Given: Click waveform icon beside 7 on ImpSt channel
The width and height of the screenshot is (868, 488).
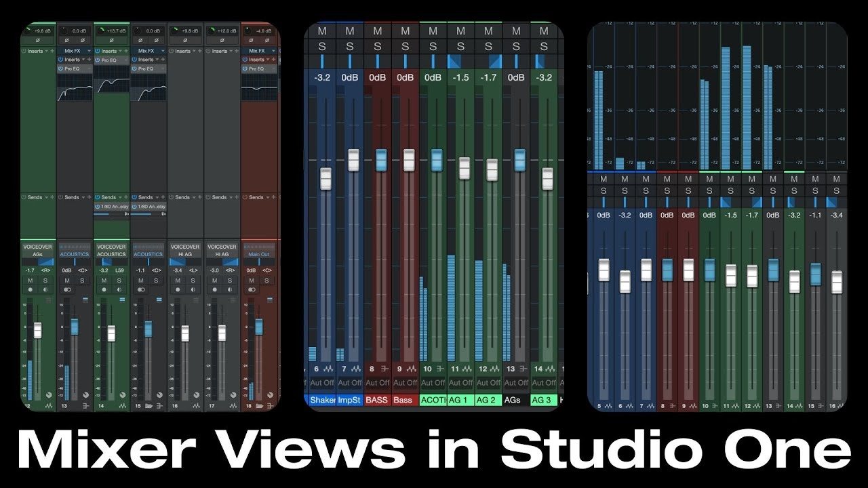Looking at the screenshot, I should [357, 369].
